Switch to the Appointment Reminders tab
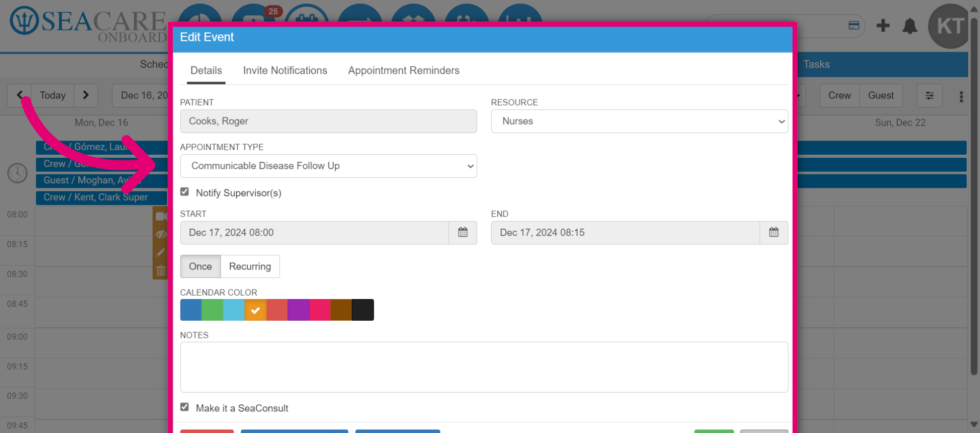Image resolution: width=980 pixels, height=433 pixels. coord(404,70)
